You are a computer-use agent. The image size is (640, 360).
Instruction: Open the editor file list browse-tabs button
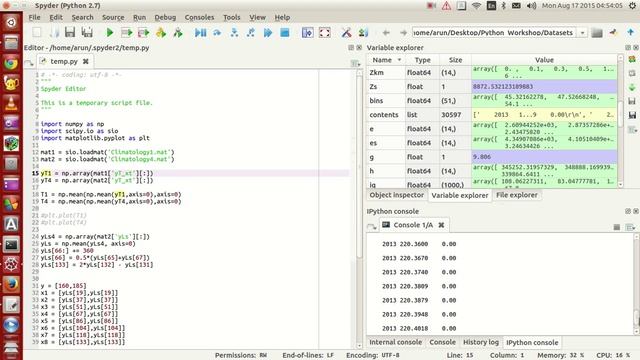point(29,62)
